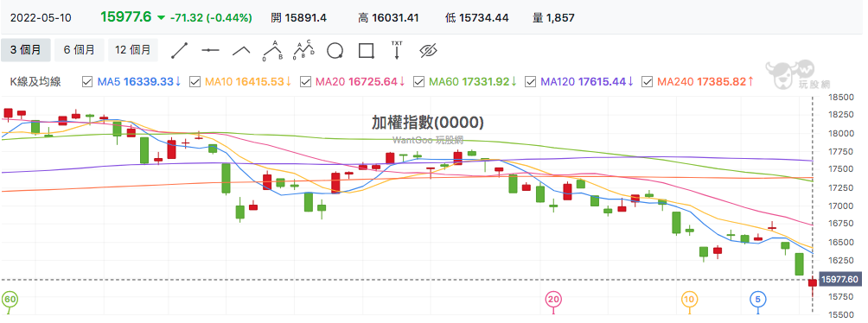Click the green 60 marker on timeline

point(10,300)
